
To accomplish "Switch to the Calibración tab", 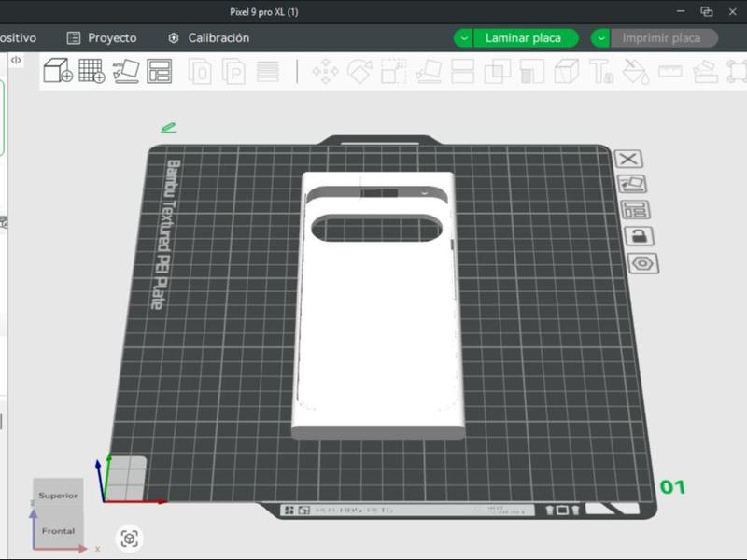I will [208, 38].
